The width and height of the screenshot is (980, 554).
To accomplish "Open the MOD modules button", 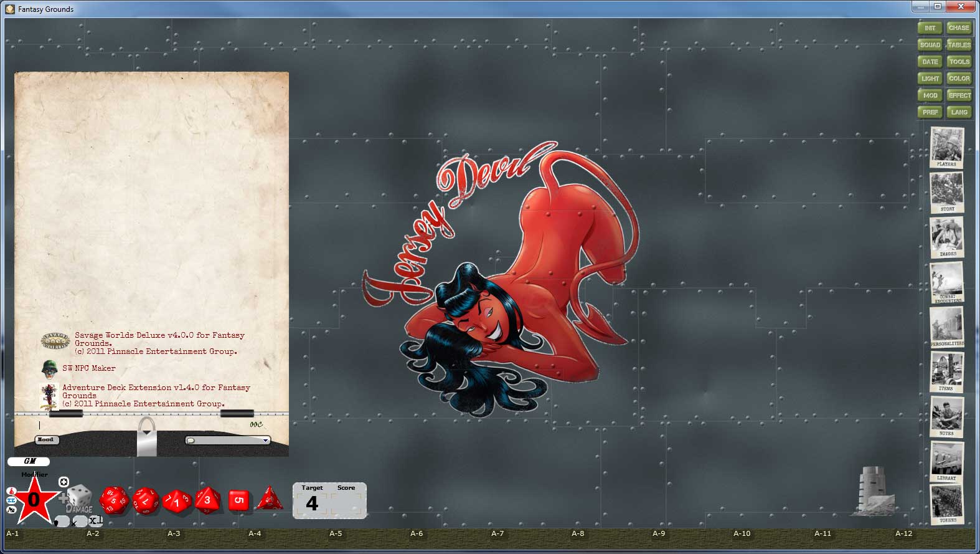I will 930,95.
